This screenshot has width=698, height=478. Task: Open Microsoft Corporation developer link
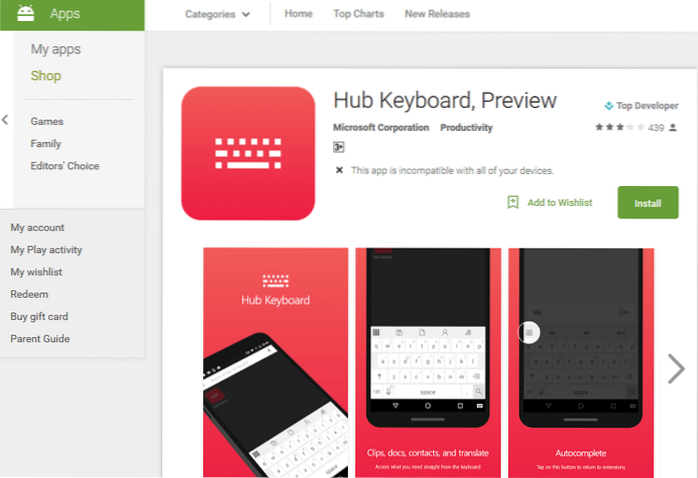[x=381, y=128]
